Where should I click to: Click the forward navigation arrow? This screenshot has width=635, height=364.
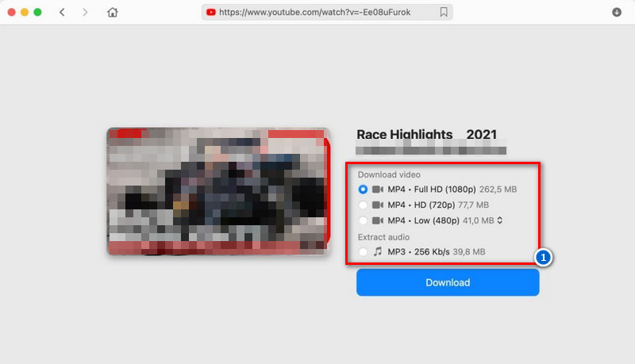point(86,13)
